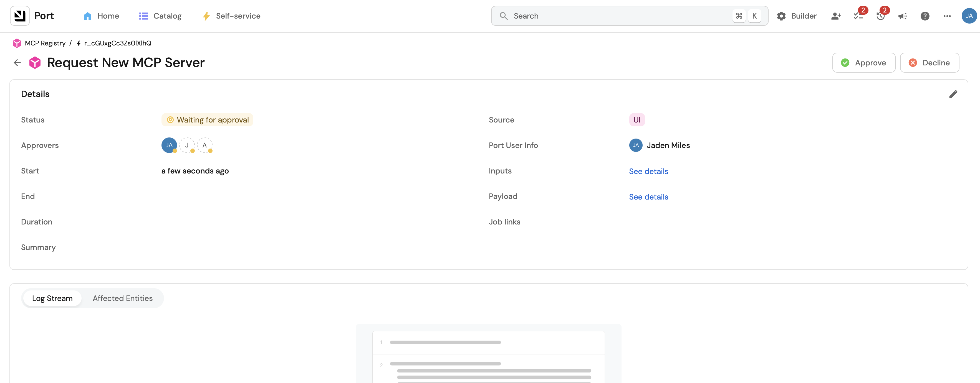Viewport: 980px width, 383px height.
Task: Open the help question mark icon
Action: (x=925, y=16)
